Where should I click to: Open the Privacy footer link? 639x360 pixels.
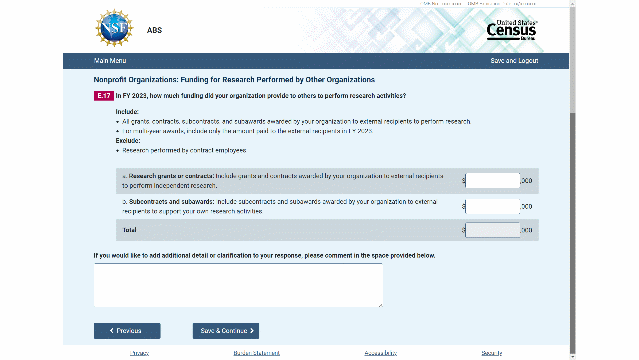[x=139, y=353]
